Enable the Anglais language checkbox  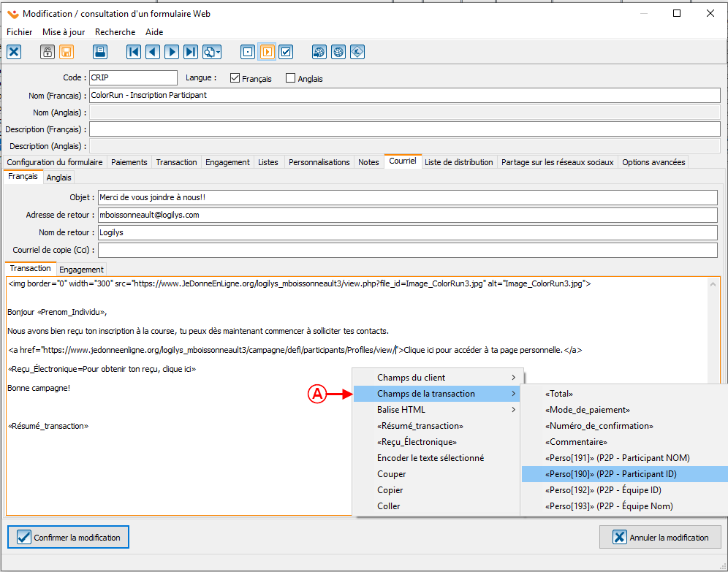pyautogui.click(x=291, y=78)
